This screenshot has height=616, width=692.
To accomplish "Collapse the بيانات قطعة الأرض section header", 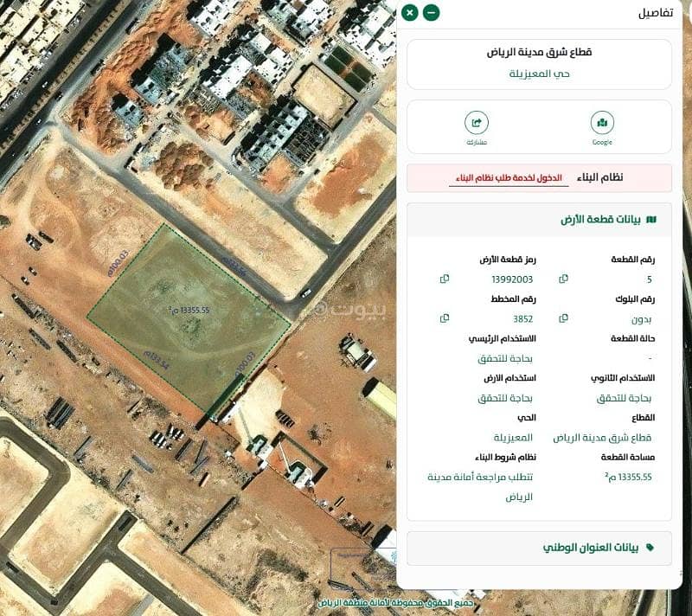I will point(539,220).
